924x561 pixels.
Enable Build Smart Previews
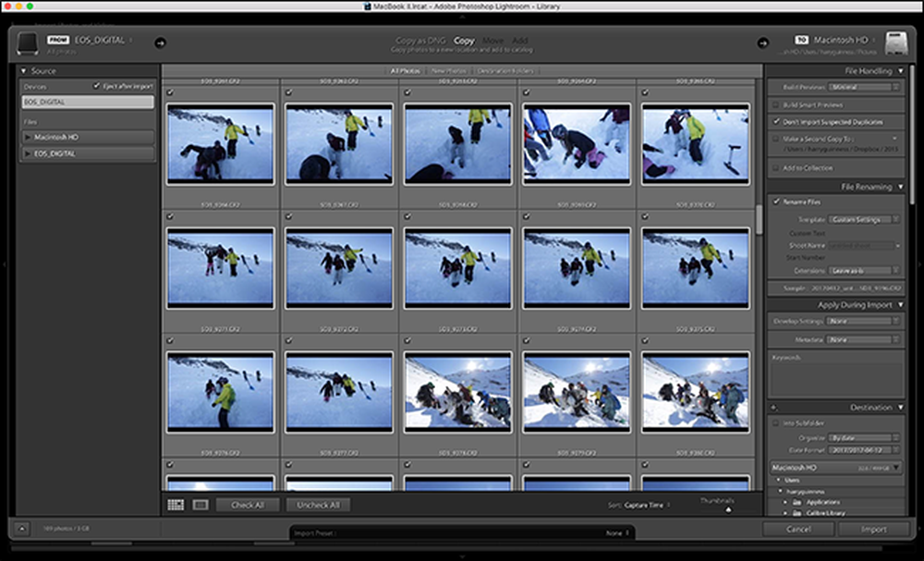(x=775, y=104)
